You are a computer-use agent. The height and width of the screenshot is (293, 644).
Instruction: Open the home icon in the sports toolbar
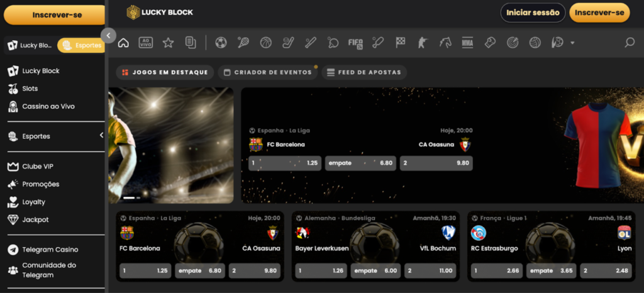pos(123,43)
